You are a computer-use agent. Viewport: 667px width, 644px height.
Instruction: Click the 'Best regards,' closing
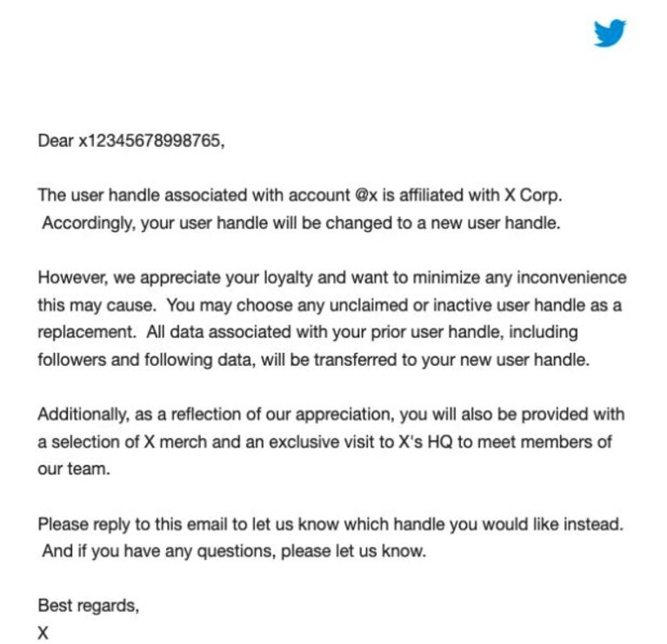89,606
